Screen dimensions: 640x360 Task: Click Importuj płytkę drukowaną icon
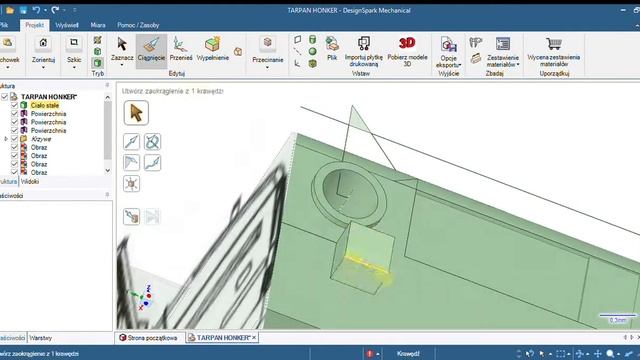[x=363, y=43]
